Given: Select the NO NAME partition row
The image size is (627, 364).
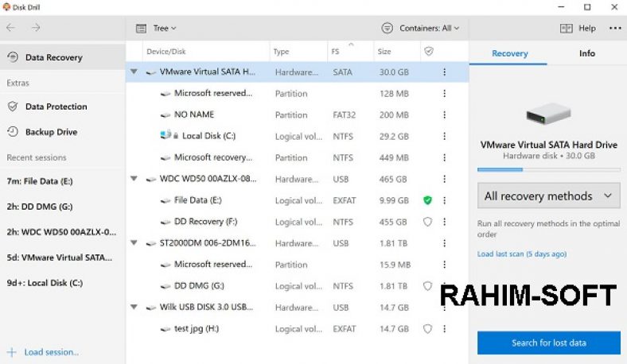Looking at the screenshot, I should [x=297, y=115].
